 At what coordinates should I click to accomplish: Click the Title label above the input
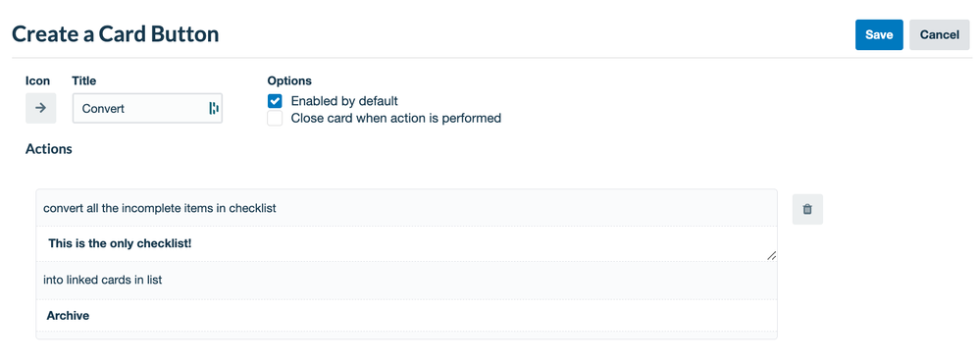click(83, 80)
